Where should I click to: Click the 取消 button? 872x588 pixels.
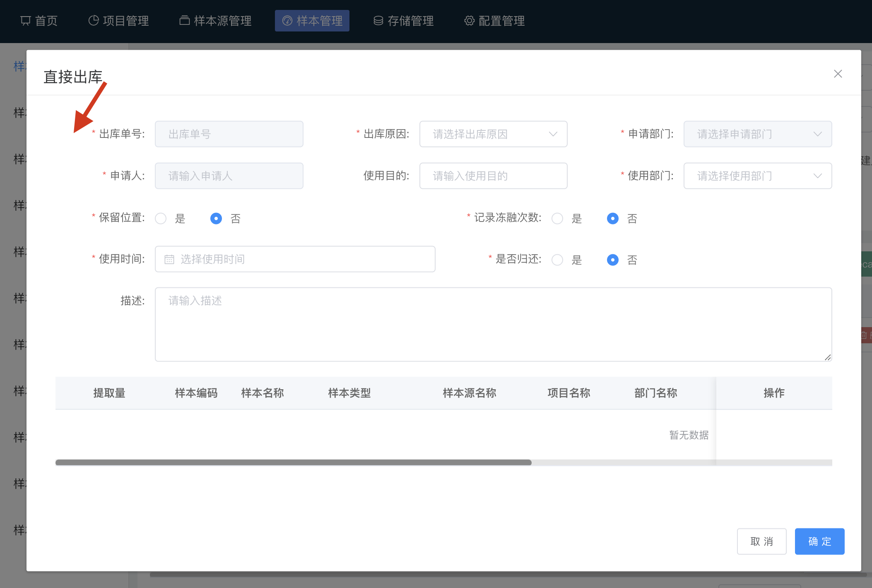tap(761, 541)
